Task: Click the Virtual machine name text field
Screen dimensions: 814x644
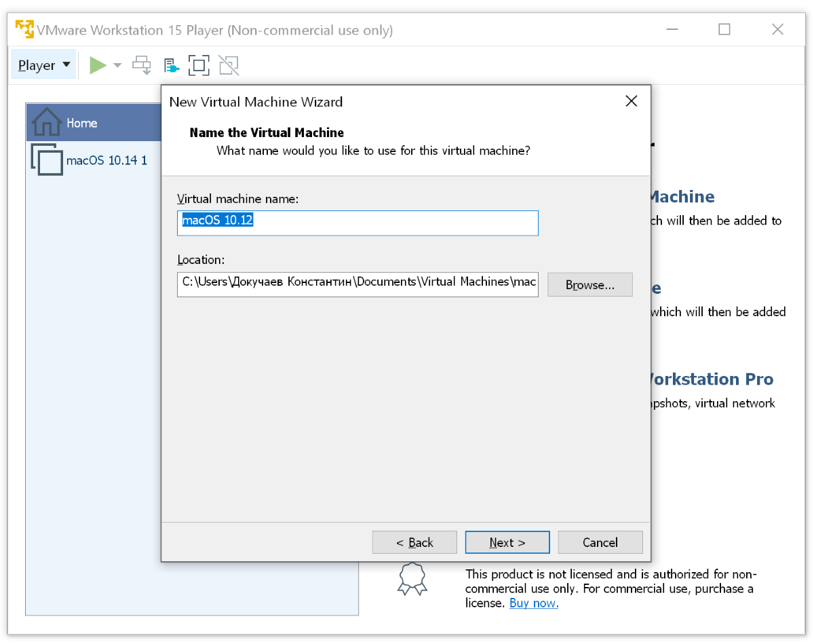Action: point(357,223)
